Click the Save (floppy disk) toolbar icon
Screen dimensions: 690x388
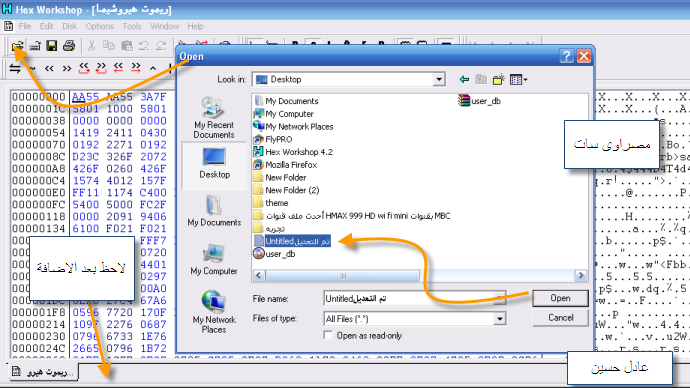pyautogui.click(x=51, y=46)
